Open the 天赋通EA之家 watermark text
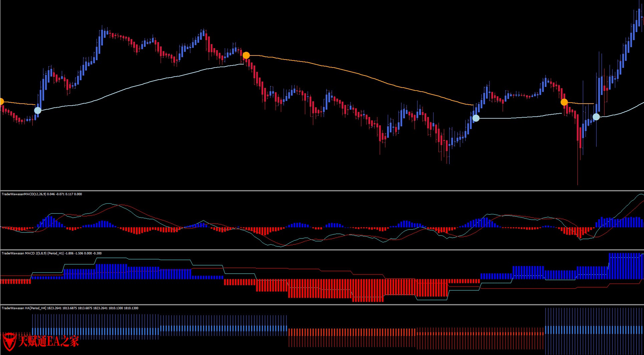This screenshot has width=644, height=355. (48, 341)
